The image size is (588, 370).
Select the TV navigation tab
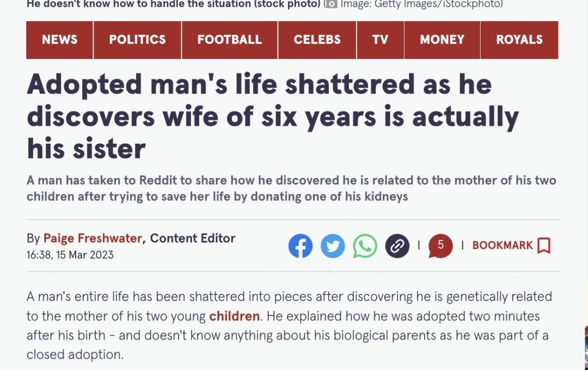point(380,40)
